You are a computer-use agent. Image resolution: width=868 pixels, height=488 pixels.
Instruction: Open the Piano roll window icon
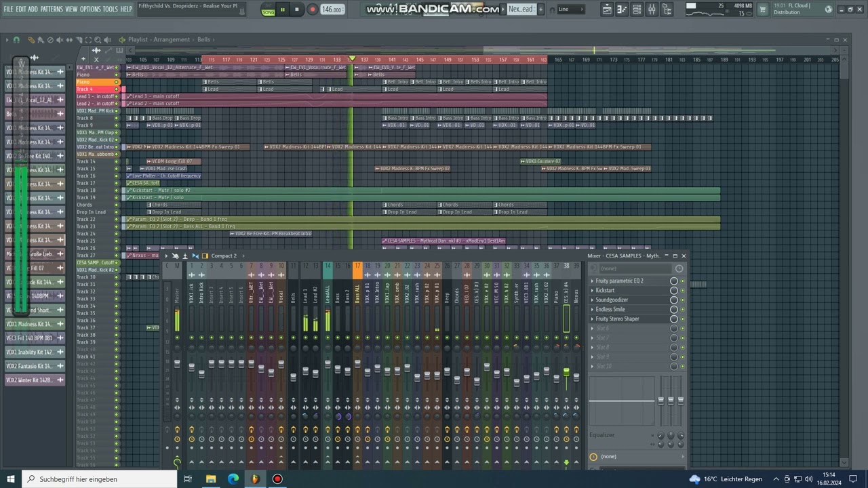622,9
